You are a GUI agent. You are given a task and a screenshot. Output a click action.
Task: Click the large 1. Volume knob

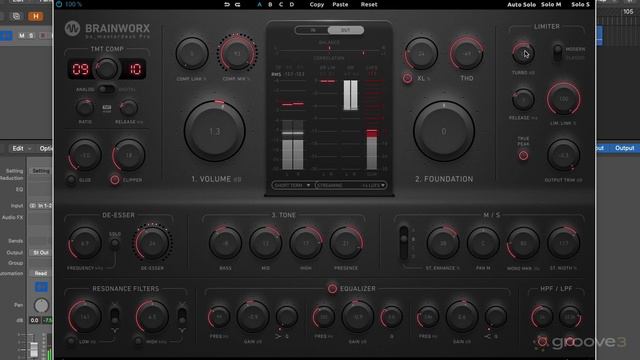[215, 131]
